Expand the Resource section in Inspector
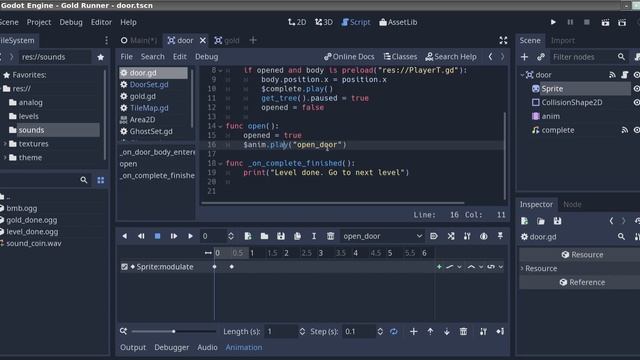Viewport: 640px width, 360px height. (x=522, y=268)
